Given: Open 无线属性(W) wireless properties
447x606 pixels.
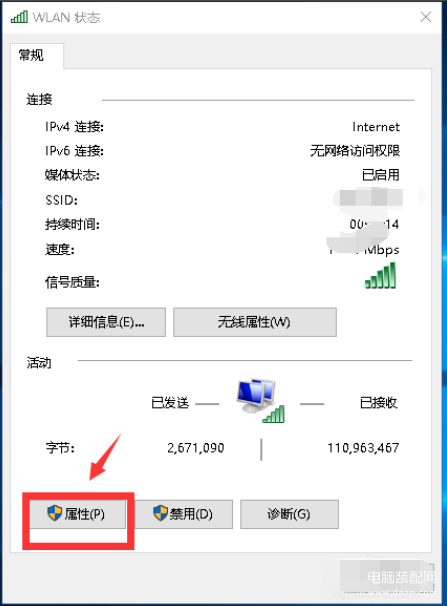Looking at the screenshot, I should (255, 322).
